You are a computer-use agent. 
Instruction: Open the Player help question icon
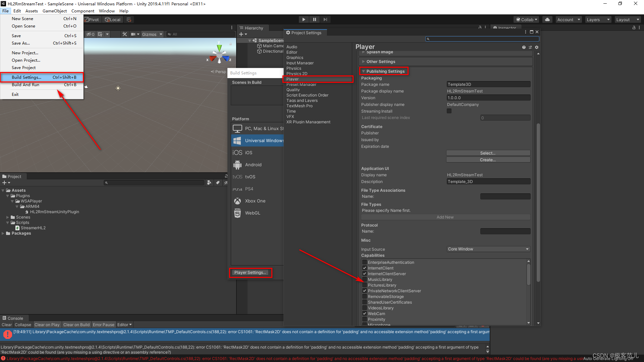click(524, 47)
